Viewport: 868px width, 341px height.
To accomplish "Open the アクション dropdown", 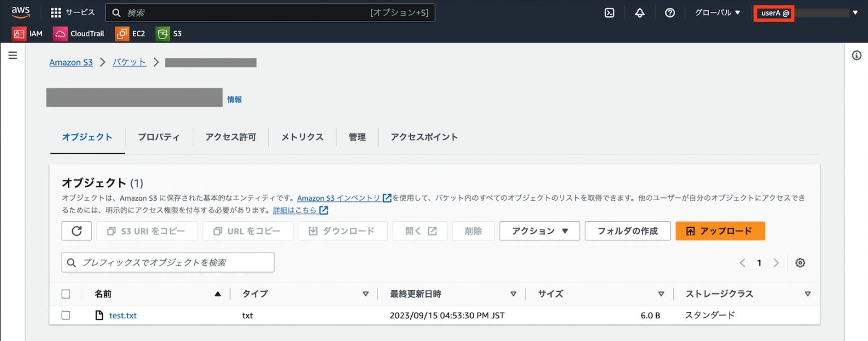I will pos(539,231).
